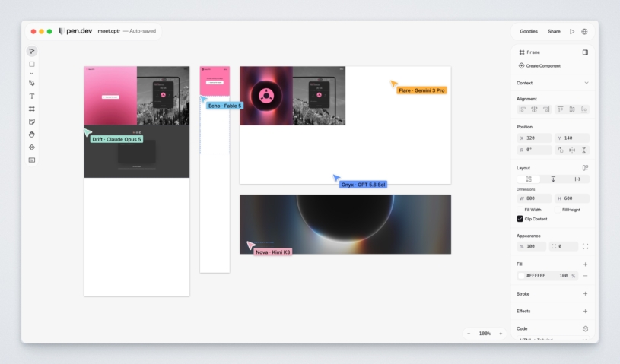The height and width of the screenshot is (364, 620).
Task: Click the X position field
Action: [x=534, y=138]
